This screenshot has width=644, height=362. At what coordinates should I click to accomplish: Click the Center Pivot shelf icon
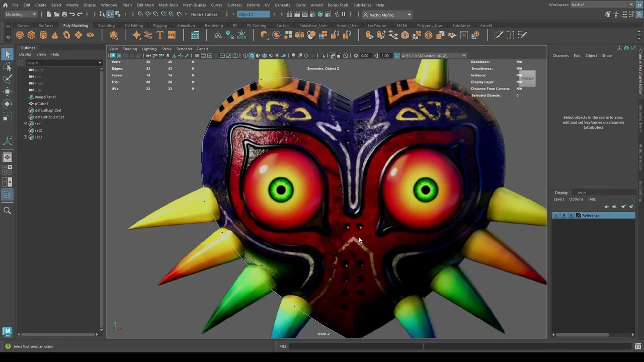pos(218,35)
